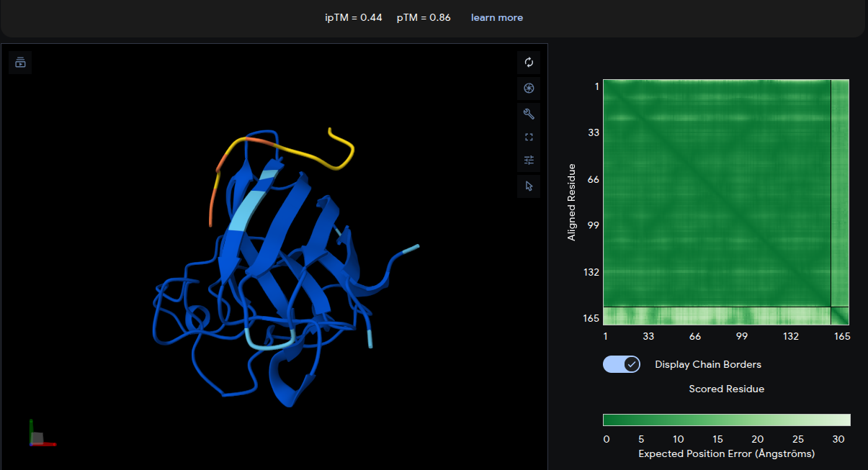The image size is (868, 470).
Task: Click the pTM = 0.86 score
Action: (424, 17)
